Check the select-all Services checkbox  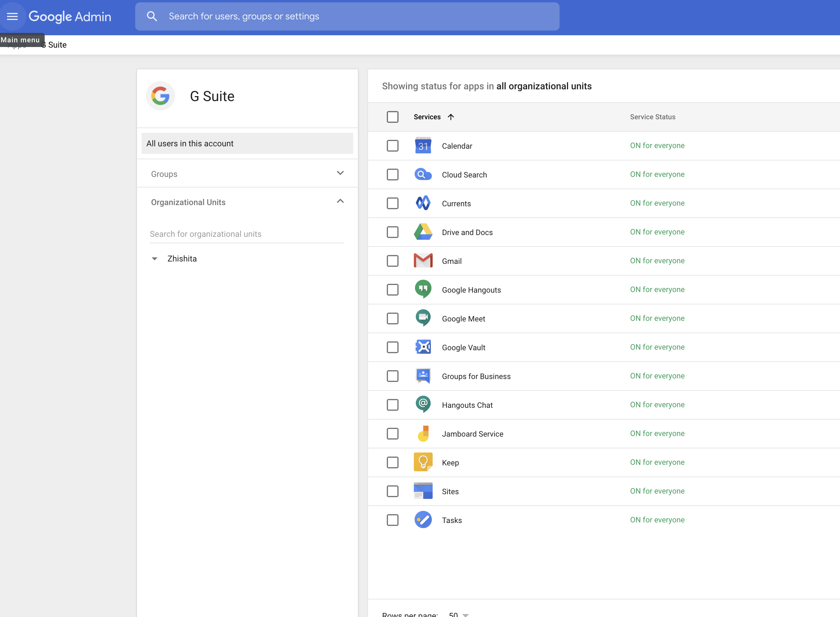pos(393,117)
